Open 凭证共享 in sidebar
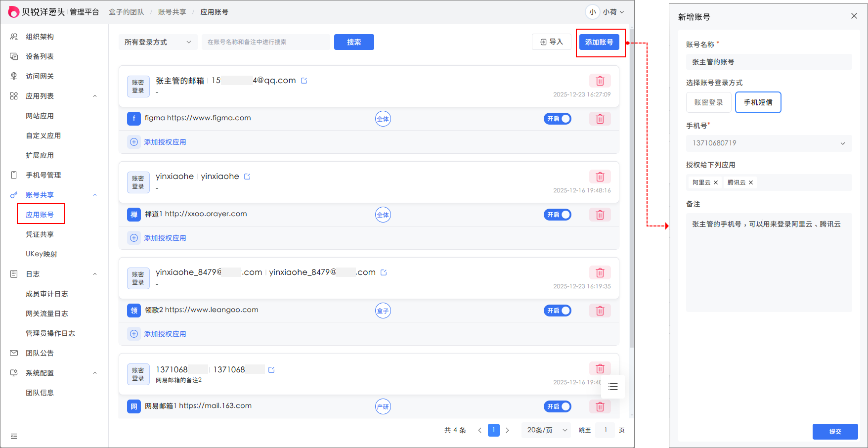Image resolution: width=868 pixels, height=448 pixels. (40, 234)
